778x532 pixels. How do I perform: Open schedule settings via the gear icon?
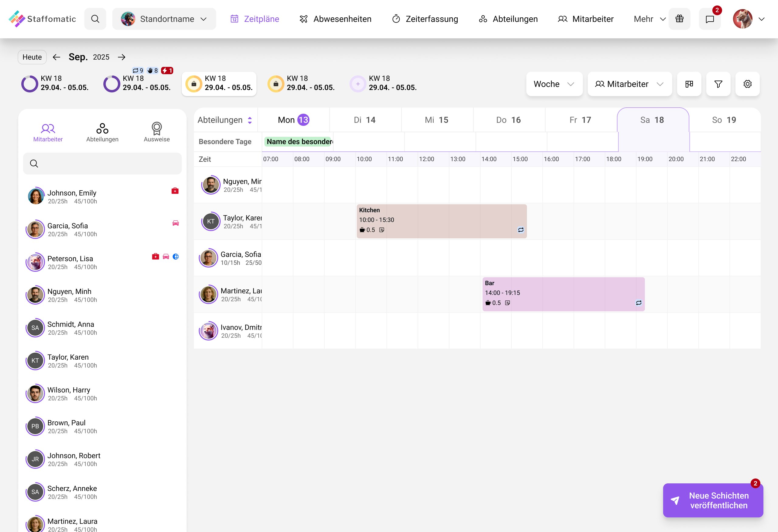tap(747, 84)
